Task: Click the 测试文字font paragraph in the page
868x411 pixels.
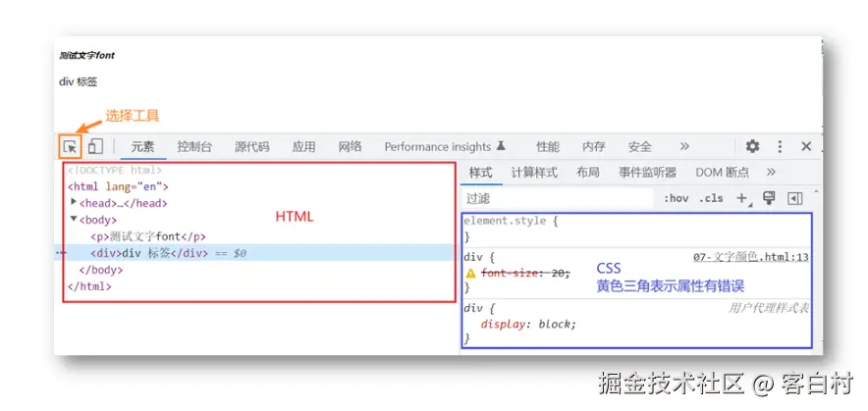Action: click(87, 55)
